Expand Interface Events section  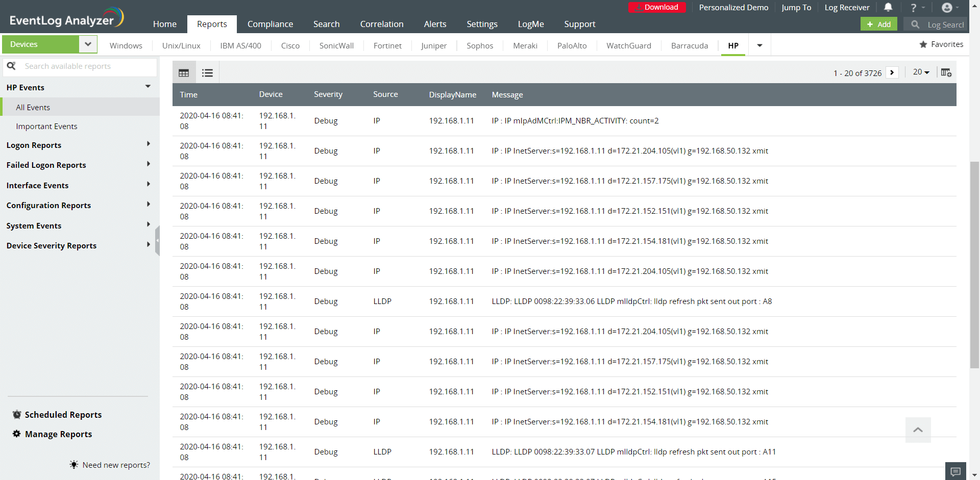pyautogui.click(x=149, y=184)
